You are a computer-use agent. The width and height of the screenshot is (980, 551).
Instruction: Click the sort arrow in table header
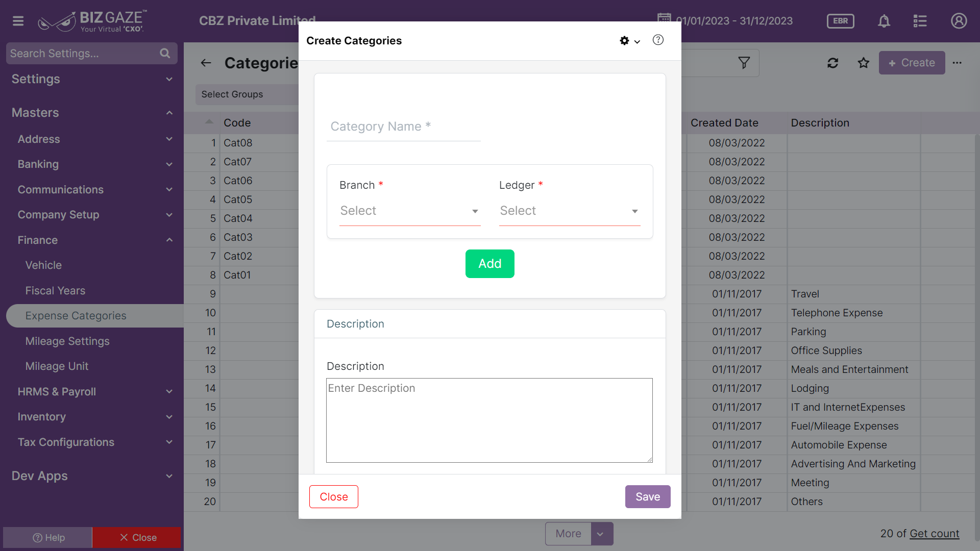click(x=209, y=121)
